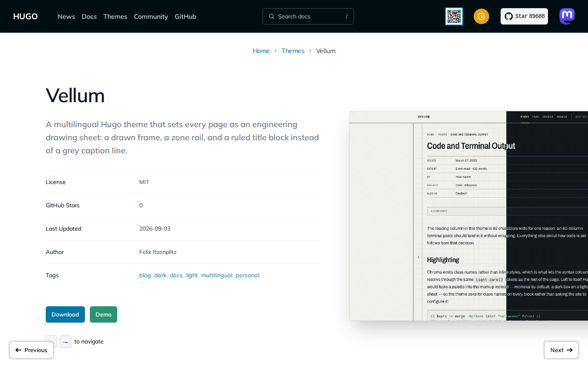Select the multilingual tag
Viewport: 588px width, 368px height.
coord(217,275)
